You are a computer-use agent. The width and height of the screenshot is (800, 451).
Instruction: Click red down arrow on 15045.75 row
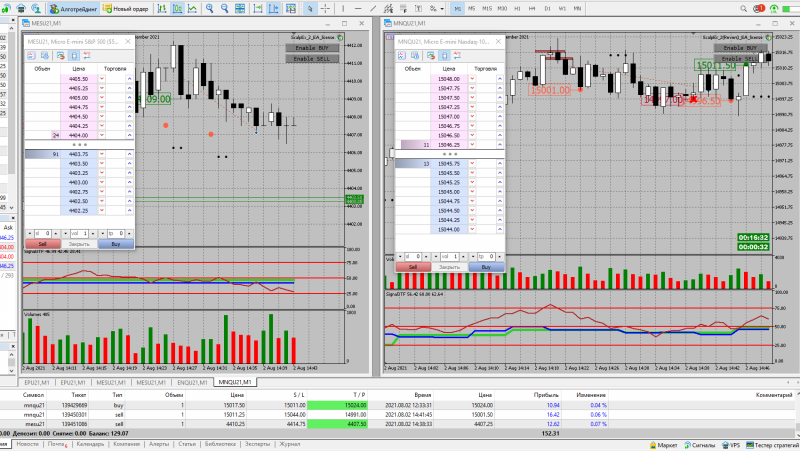472,164
